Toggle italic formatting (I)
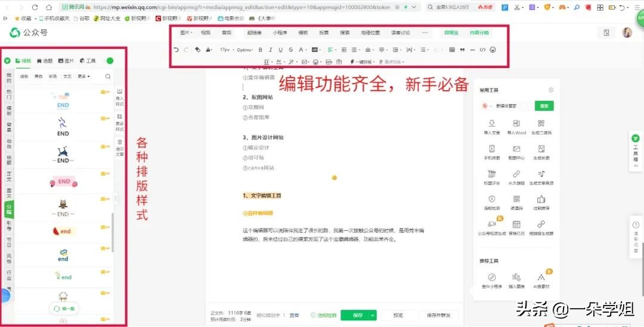 coord(270,50)
